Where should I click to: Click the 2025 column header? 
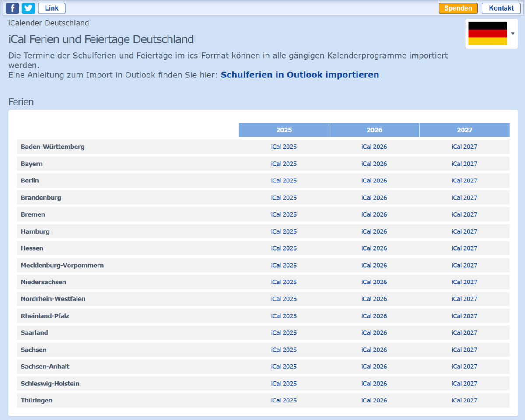click(x=284, y=130)
